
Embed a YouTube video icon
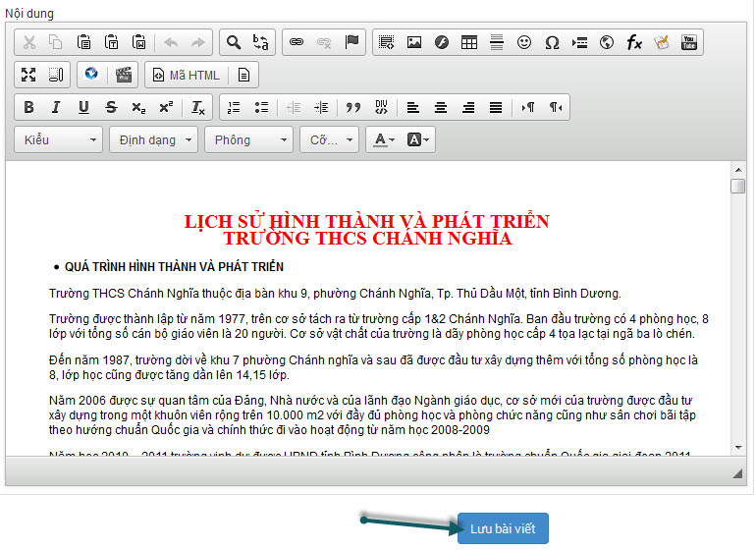coord(689,42)
